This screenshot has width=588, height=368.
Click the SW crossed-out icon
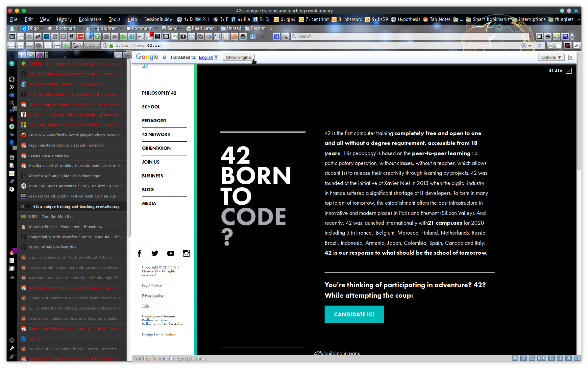click(x=568, y=46)
